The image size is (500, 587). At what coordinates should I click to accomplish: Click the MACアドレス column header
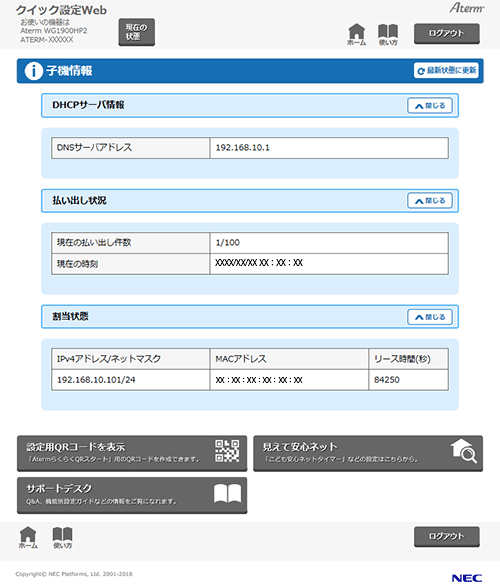[x=289, y=359]
